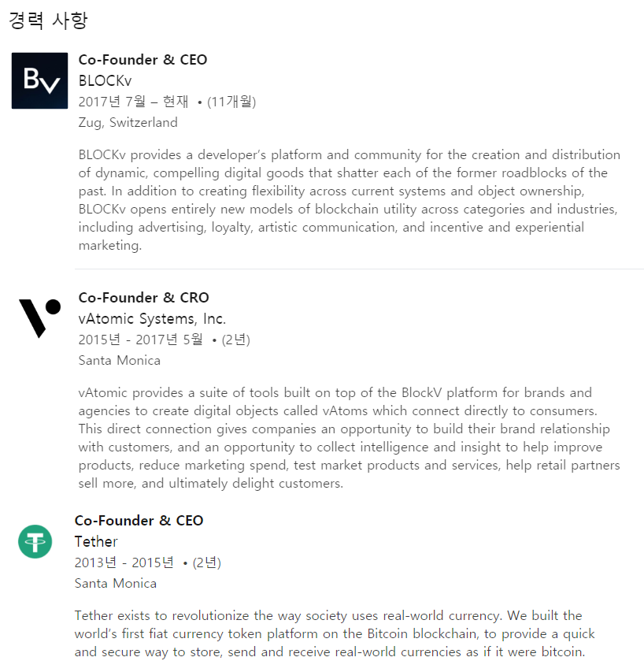The height and width of the screenshot is (672, 644).
Task: Click the 경력 사항 section heading
Action: pos(48,20)
